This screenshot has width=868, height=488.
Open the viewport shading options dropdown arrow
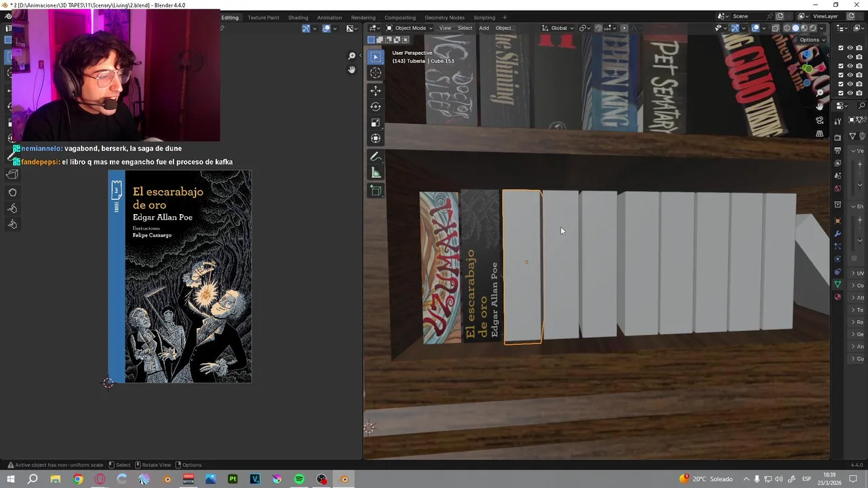point(823,28)
